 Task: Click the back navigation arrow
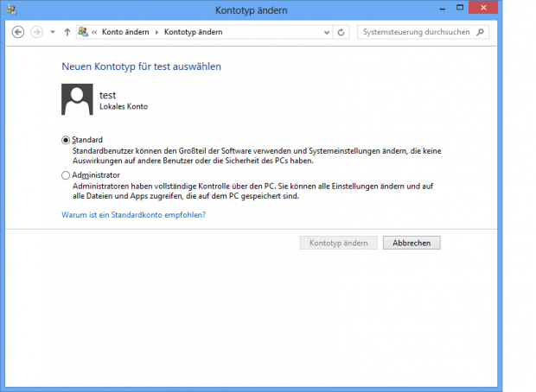(18, 32)
